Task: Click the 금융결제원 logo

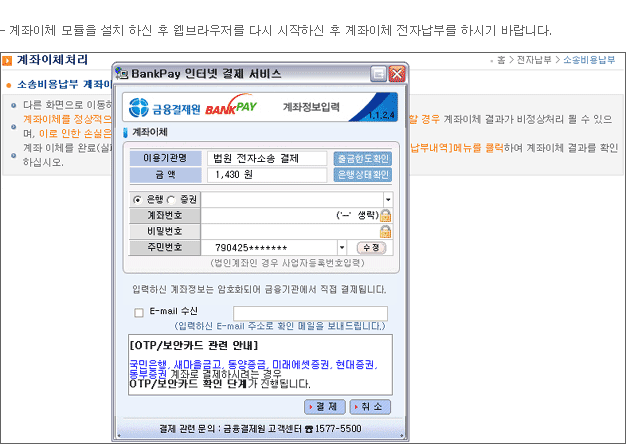Action: [164, 108]
